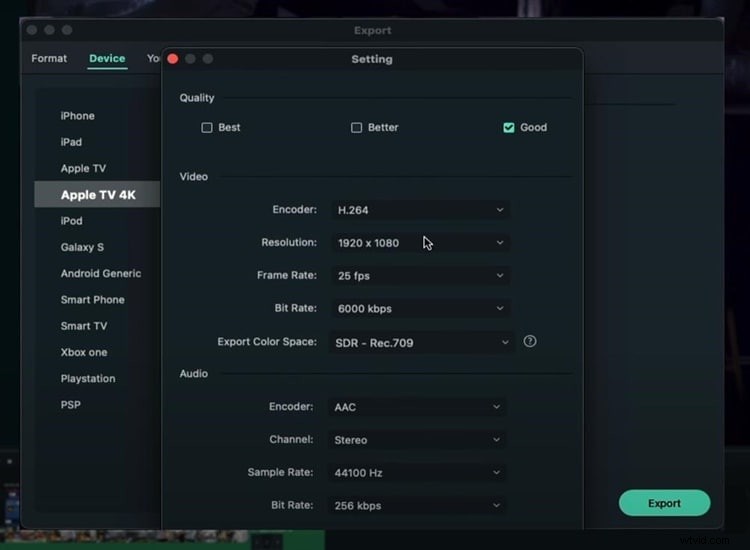Screen dimensions: 750x550
Task: Open the video Encoder H.264 dropdown
Action: pos(419,210)
